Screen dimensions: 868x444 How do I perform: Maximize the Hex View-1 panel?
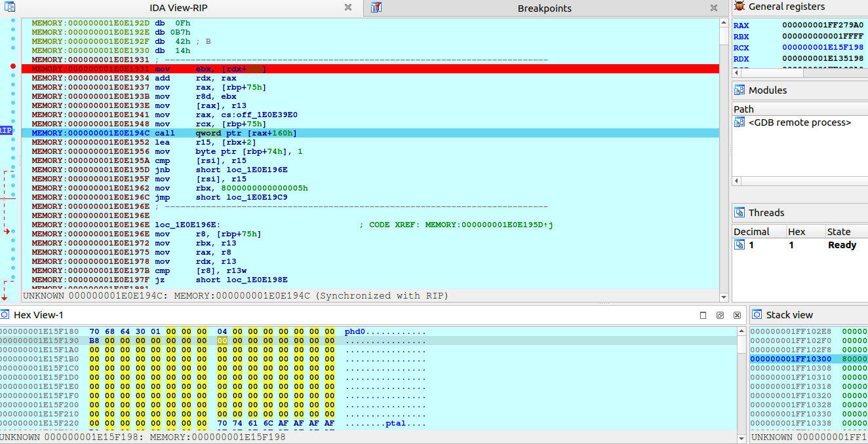[x=703, y=315]
